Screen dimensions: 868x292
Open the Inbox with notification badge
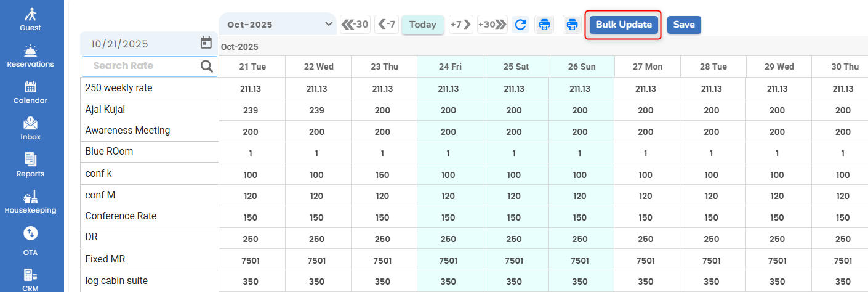31,124
